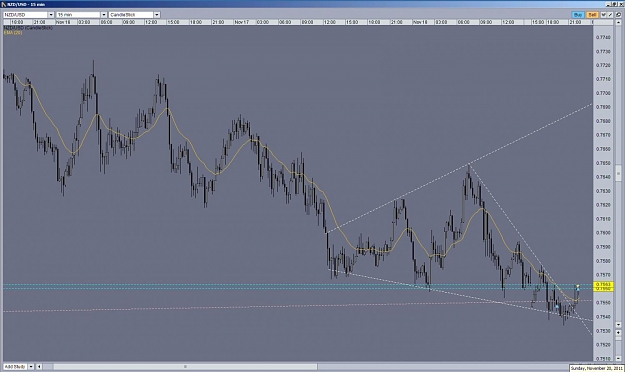Click the 0.7510 price axis label
Screen dimensions: 625x372
click(x=603, y=358)
